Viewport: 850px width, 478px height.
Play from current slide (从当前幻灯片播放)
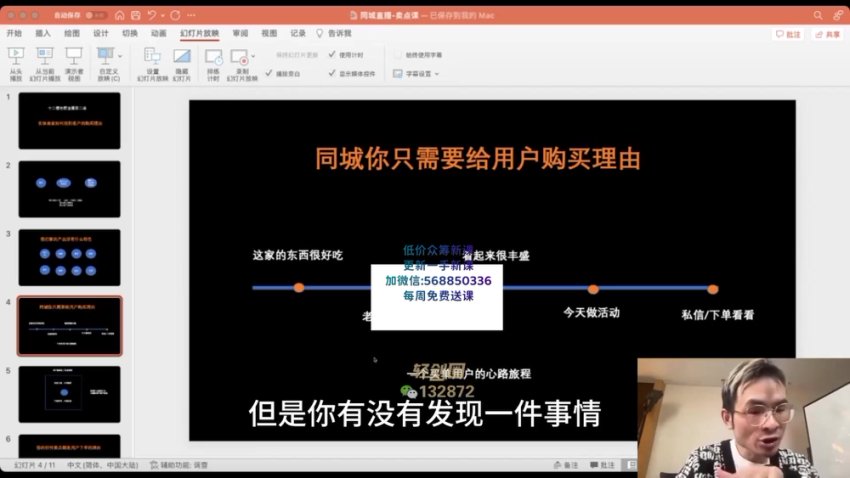click(44, 57)
